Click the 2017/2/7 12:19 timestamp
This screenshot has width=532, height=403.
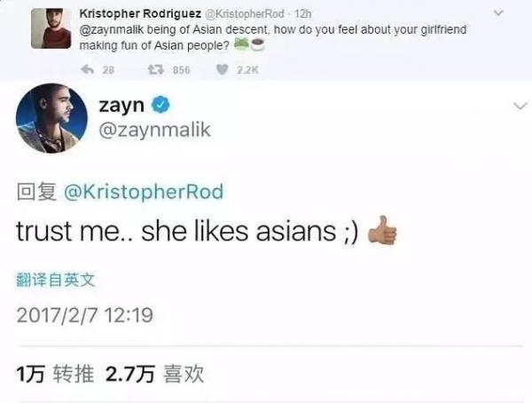tap(85, 315)
